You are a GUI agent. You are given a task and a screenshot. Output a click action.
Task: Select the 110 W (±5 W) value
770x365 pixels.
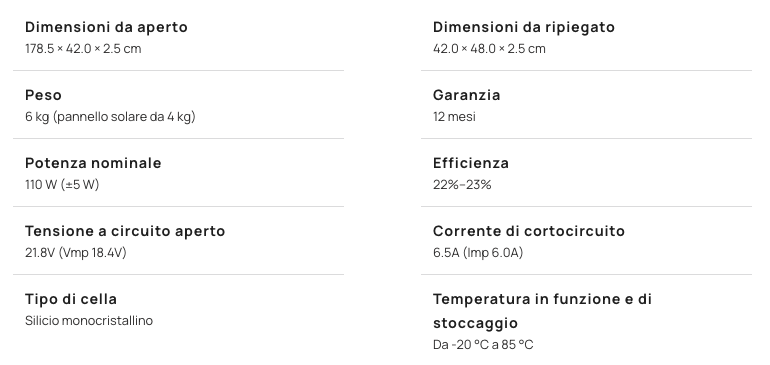[62, 185]
